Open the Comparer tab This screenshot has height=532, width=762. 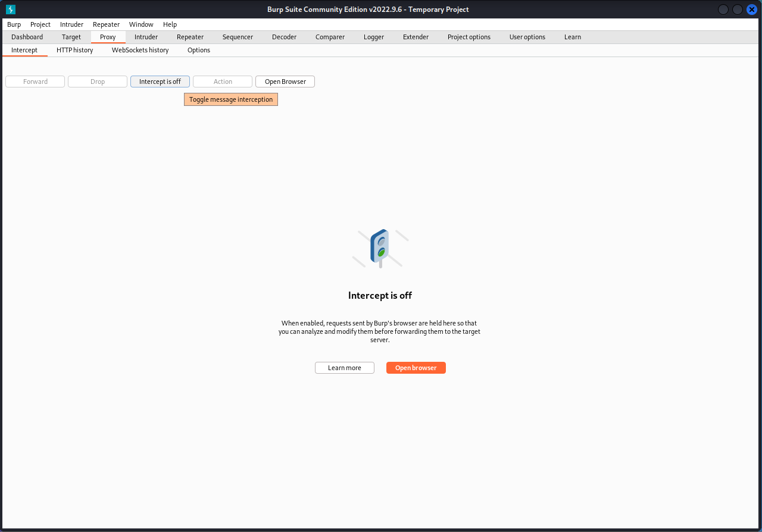(330, 37)
